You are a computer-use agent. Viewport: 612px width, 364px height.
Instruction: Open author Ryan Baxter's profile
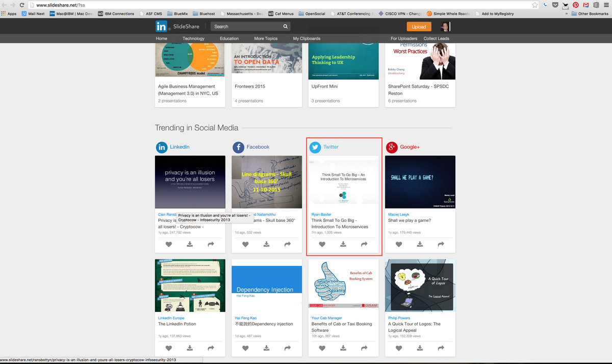[x=320, y=215]
